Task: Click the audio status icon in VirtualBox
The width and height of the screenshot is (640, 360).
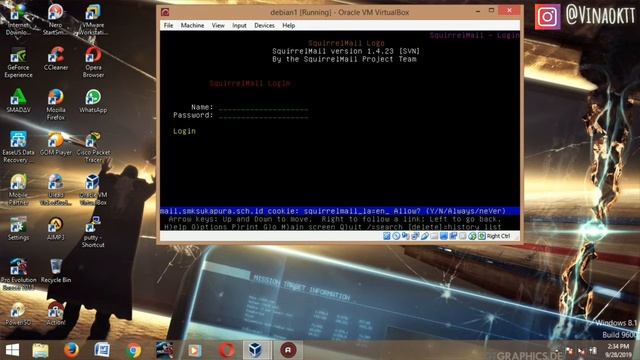Action: tap(405, 236)
